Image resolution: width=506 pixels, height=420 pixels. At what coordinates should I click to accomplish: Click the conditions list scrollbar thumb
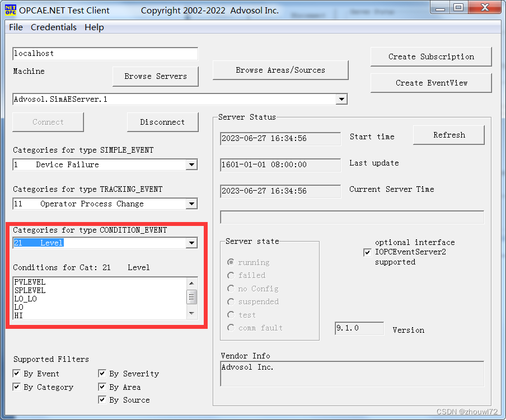[191, 297]
